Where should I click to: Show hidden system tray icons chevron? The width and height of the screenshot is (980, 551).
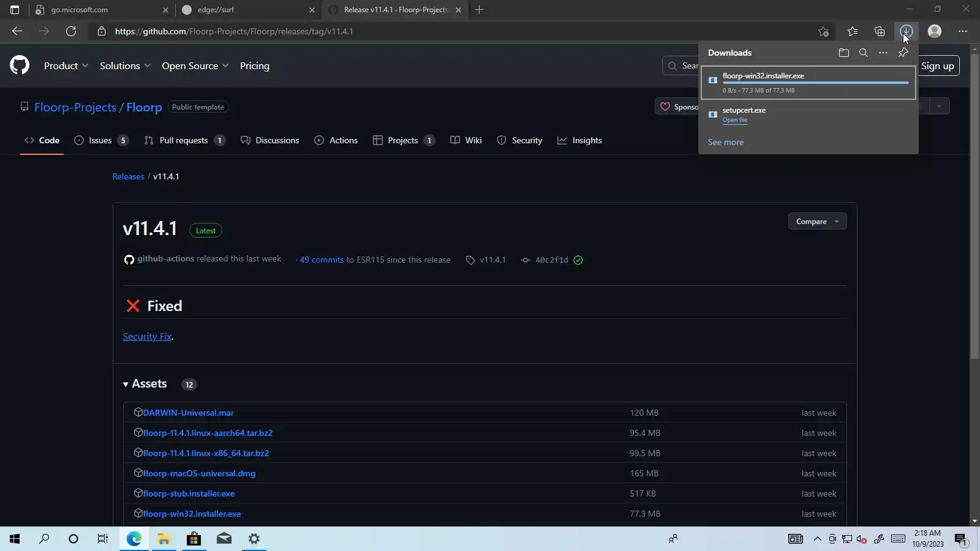(x=817, y=539)
